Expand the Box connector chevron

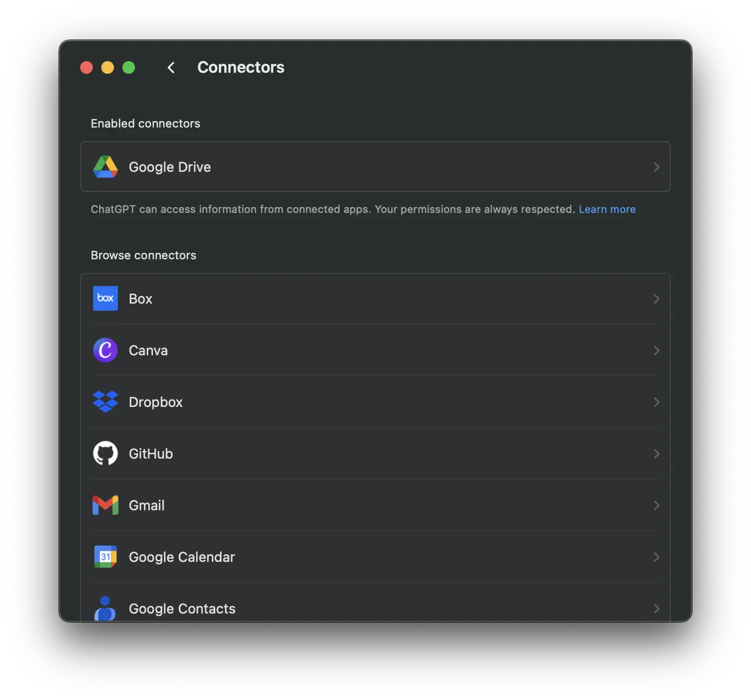657,299
